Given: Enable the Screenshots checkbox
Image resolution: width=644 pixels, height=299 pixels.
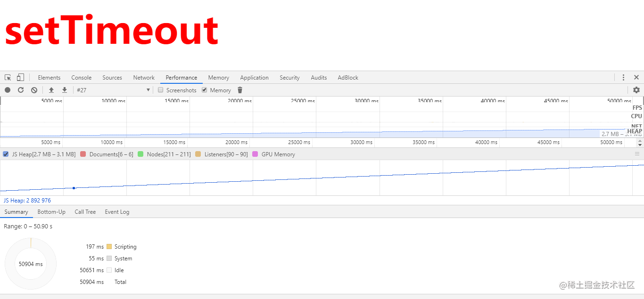Looking at the screenshot, I should point(160,90).
